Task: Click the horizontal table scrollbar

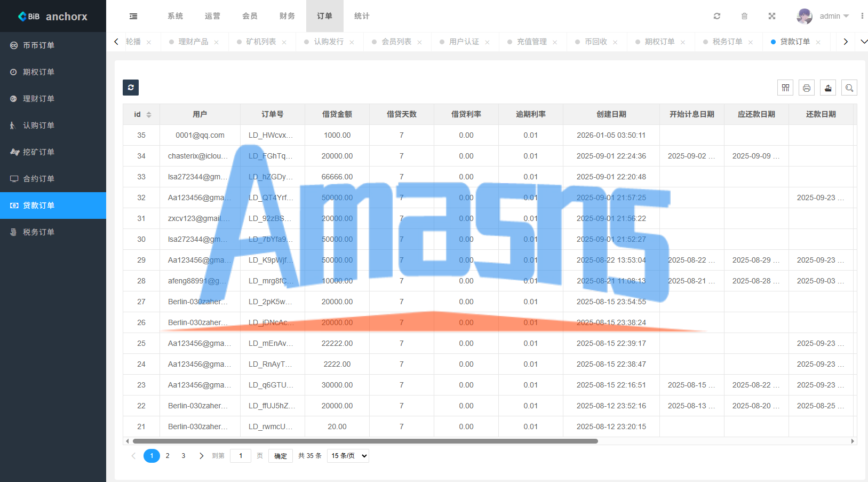Action: coord(365,441)
